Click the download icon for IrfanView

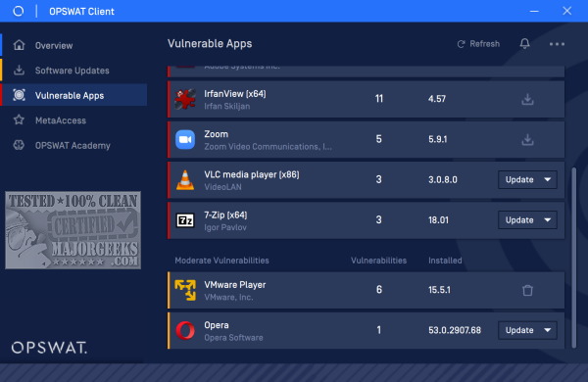[x=527, y=99]
